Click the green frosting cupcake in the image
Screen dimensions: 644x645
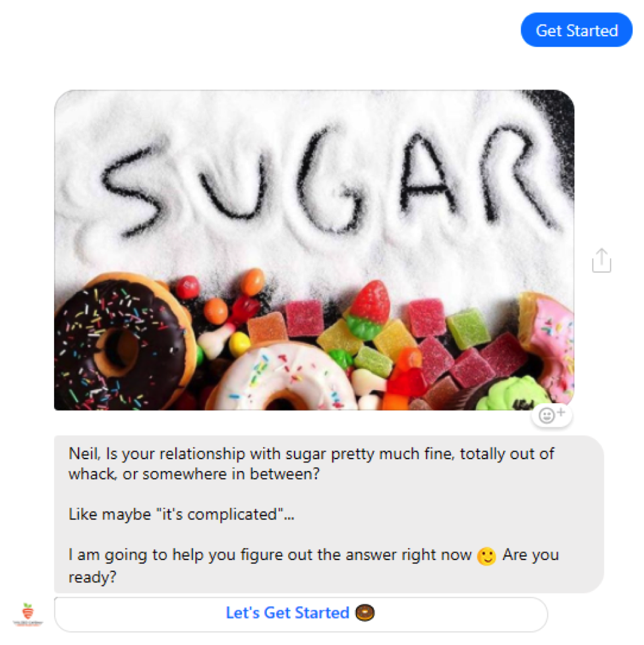pos(514,394)
